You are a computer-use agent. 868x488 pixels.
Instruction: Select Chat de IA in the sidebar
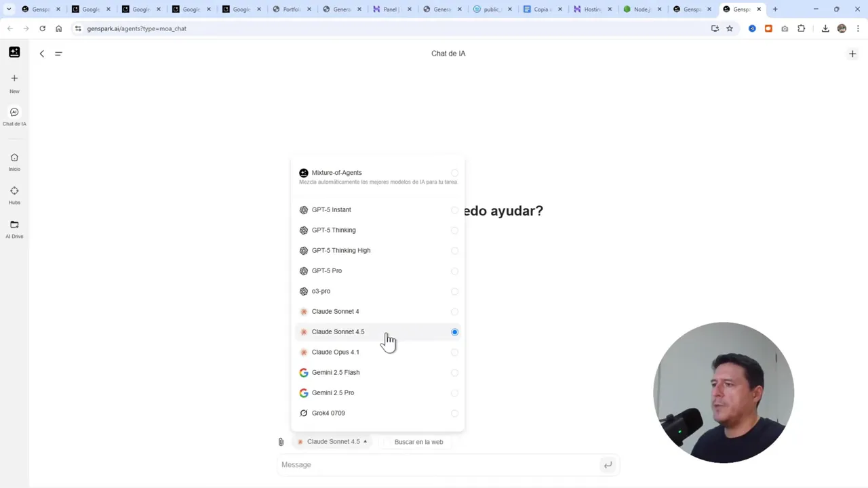(x=14, y=115)
